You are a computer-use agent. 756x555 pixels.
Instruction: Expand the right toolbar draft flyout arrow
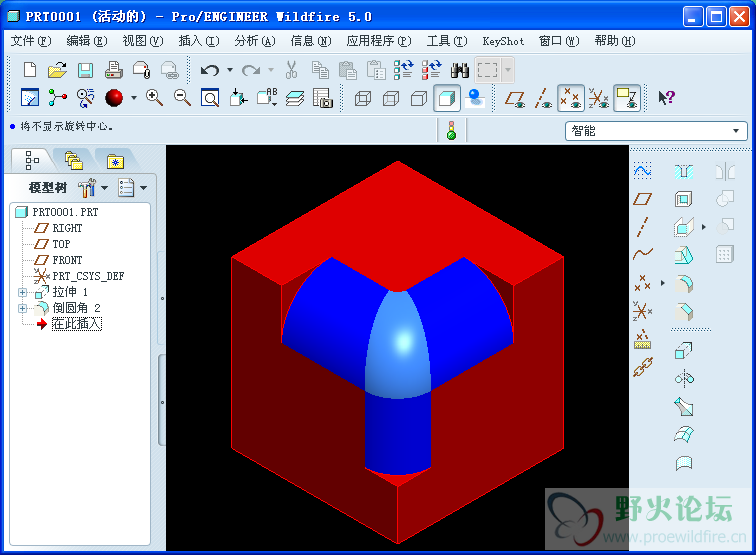pyautogui.click(x=704, y=227)
